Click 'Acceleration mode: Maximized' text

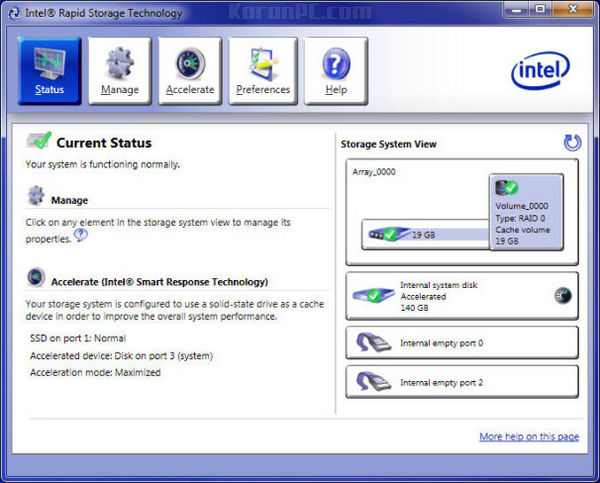coord(95,372)
